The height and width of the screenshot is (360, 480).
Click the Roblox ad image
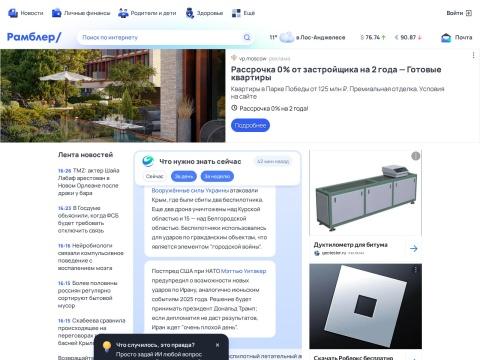click(365, 306)
